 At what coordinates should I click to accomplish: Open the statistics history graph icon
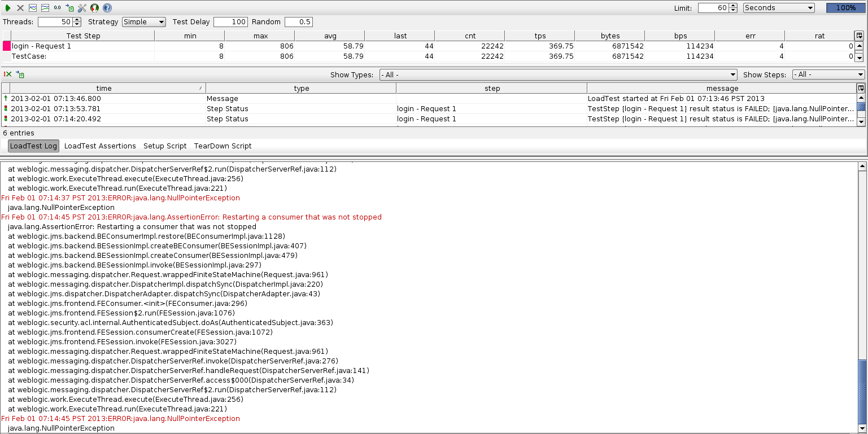click(x=45, y=8)
